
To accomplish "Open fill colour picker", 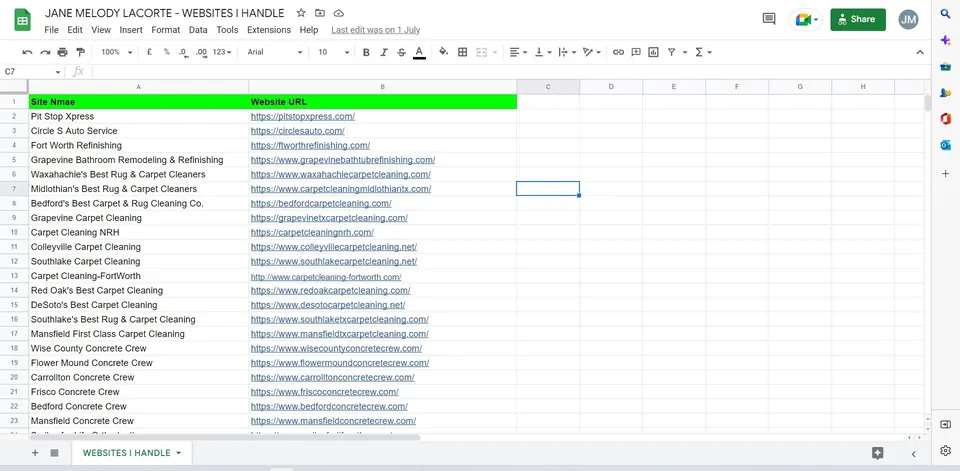I will click(444, 53).
